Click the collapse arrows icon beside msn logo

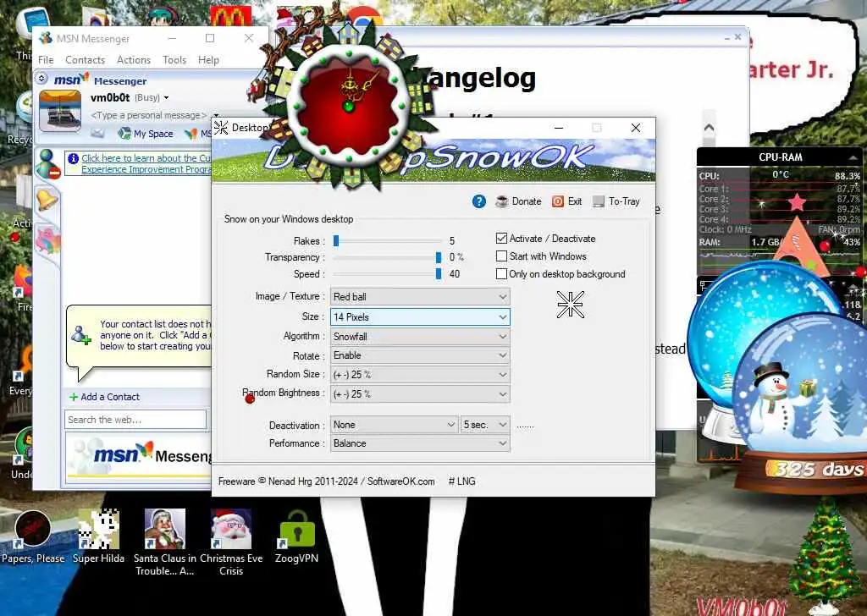pyautogui.click(x=42, y=79)
